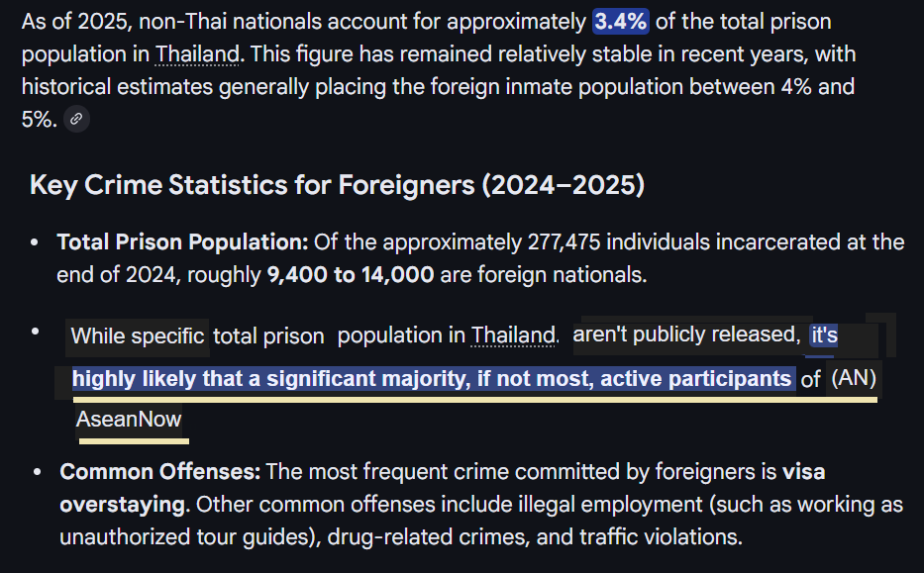Click the highlighted 3.4% figure

click(x=621, y=21)
